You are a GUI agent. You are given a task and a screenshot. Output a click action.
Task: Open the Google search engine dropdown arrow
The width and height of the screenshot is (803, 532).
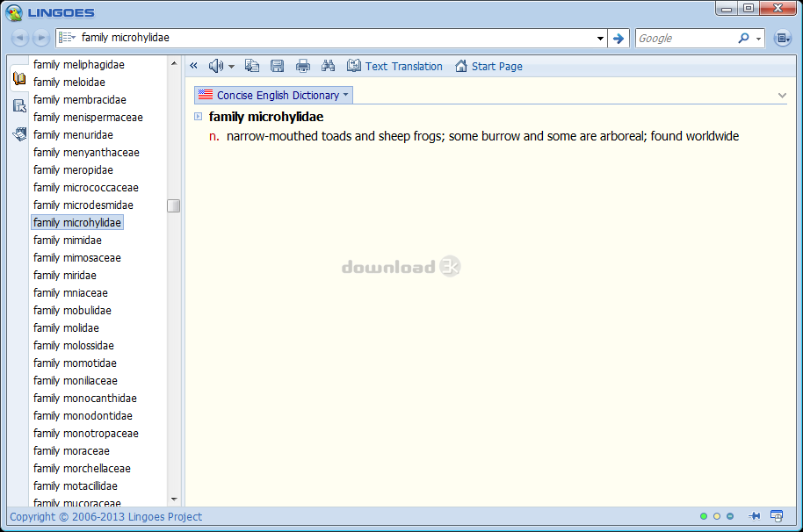(758, 39)
